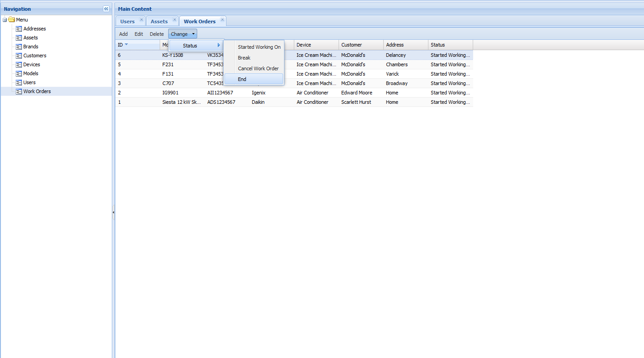Click the split bar collapse handle
The image size is (644, 358).
coord(114,213)
